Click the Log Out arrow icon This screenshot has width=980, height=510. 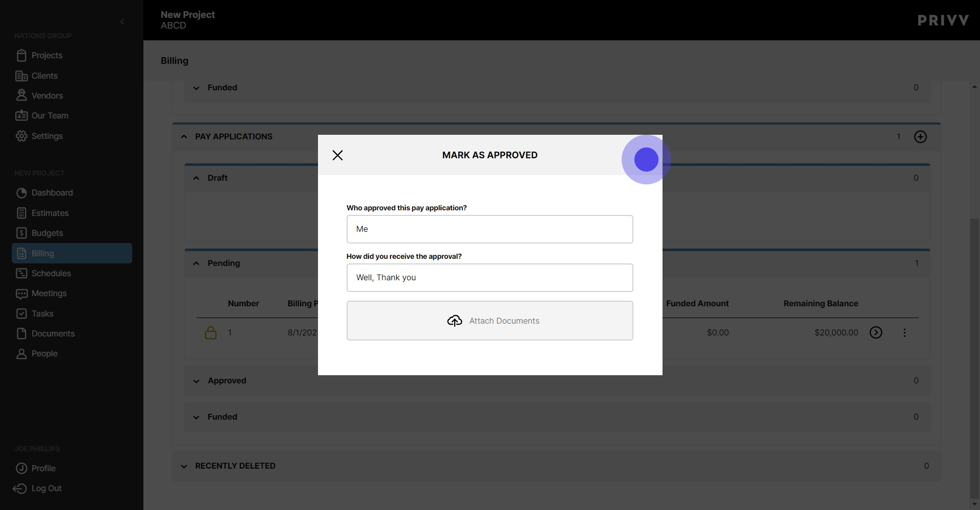pyautogui.click(x=20, y=489)
